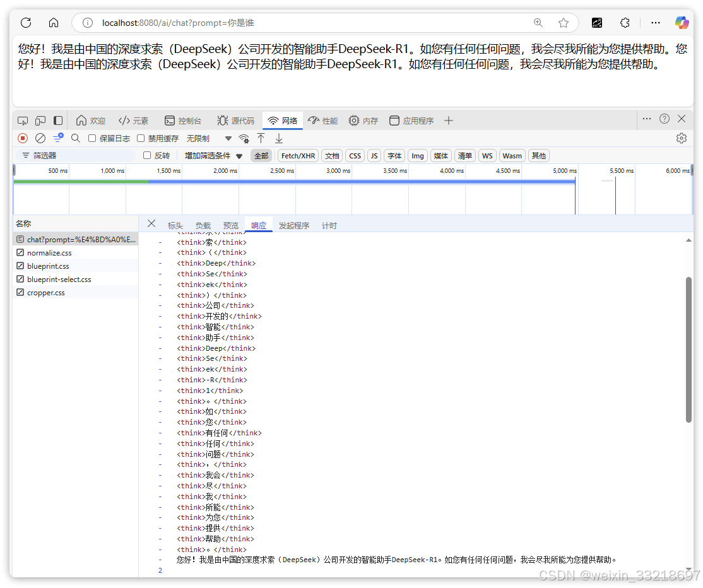The image size is (703, 588).
Task: Show the 负载 request tab
Action: [x=203, y=225]
